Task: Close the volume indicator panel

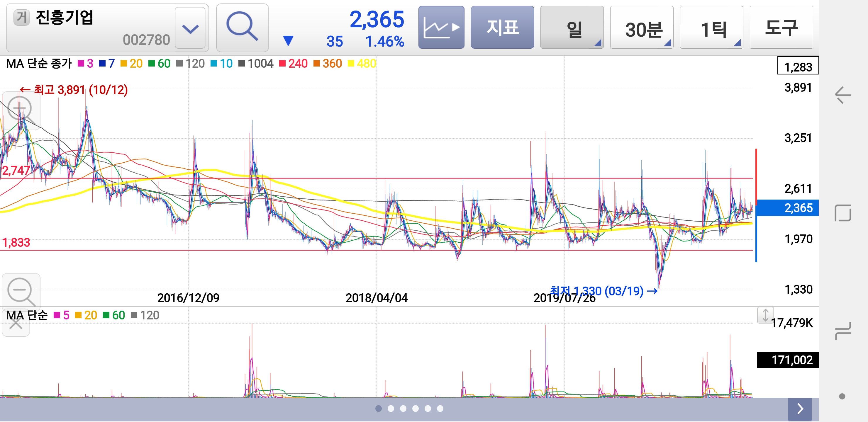Action: pyautogui.click(x=16, y=324)
